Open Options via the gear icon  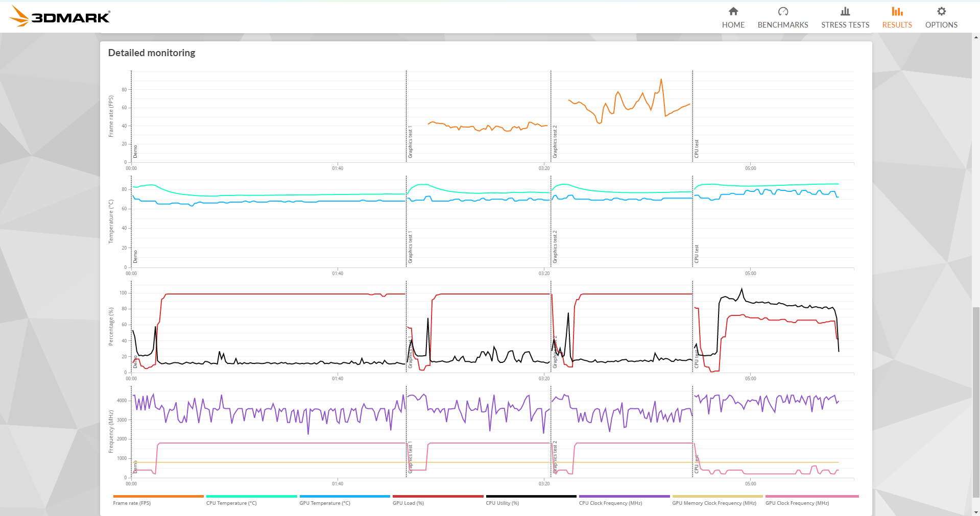941,11
